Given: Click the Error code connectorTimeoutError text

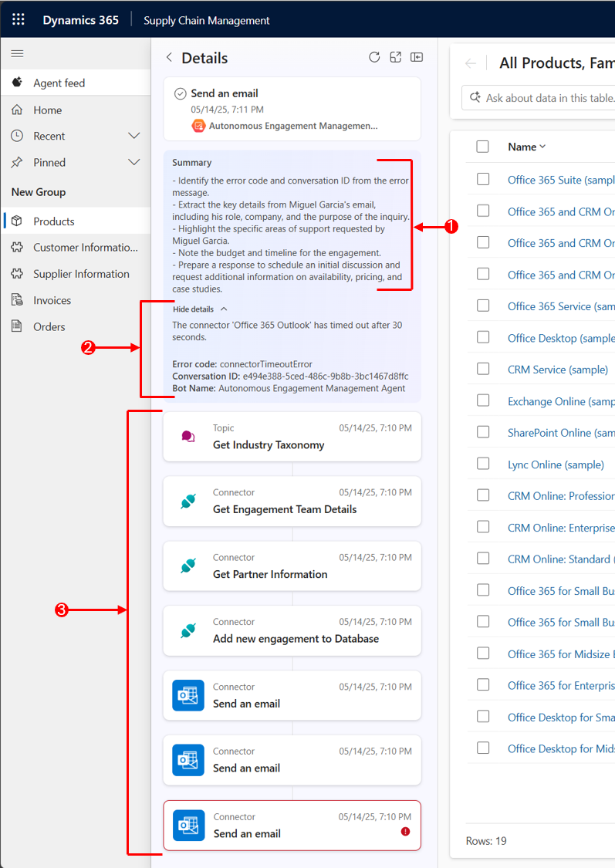Looking at the screenshot, I should (x=242, y=364).
